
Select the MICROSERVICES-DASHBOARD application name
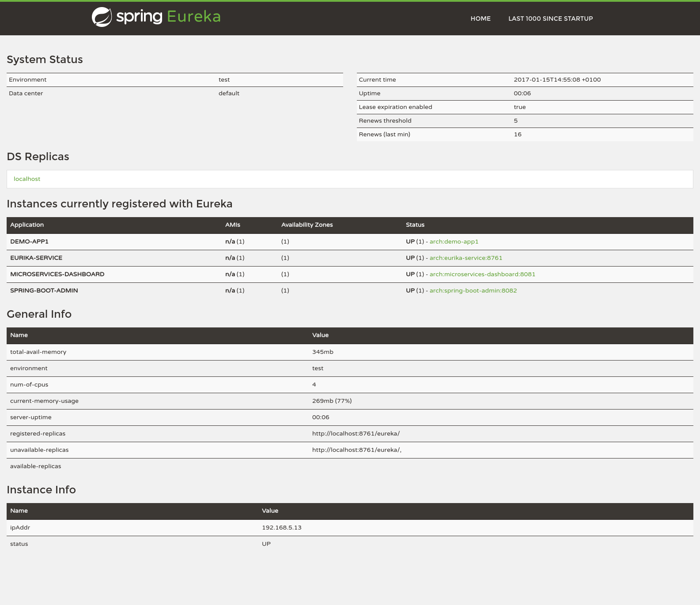[57, 274]
